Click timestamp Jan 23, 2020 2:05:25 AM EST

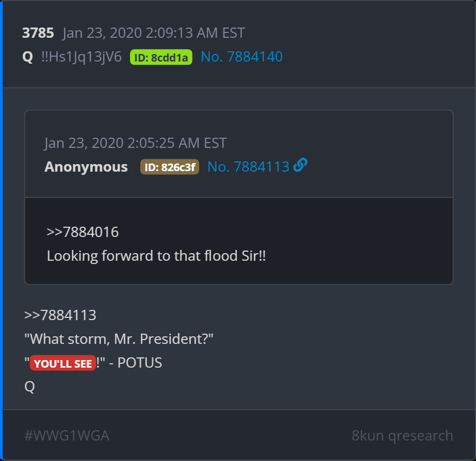click(135, 143)
